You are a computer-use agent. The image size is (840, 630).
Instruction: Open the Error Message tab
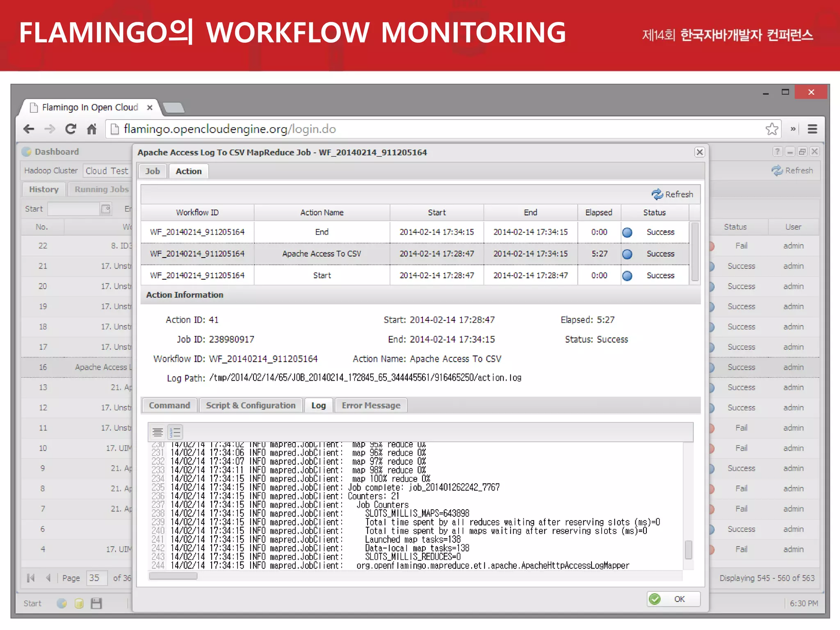tap(371, 405)
